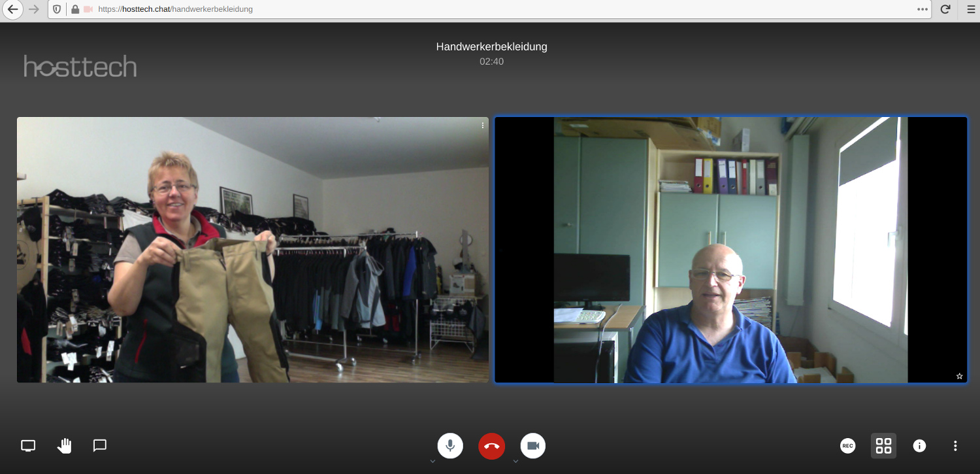980x474 pixels.
Task: Click the hosttech logo
Action: pyautogui.click(x=80, y=66)
